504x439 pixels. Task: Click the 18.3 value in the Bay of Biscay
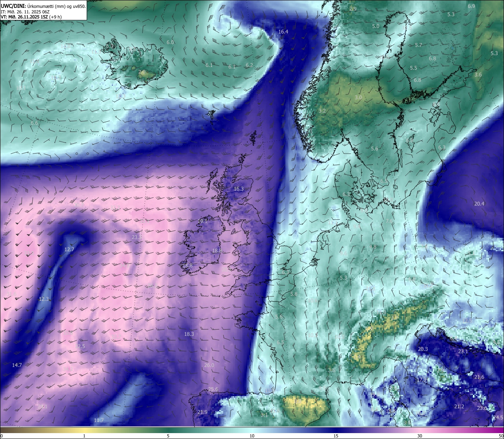tap(189, 334)
